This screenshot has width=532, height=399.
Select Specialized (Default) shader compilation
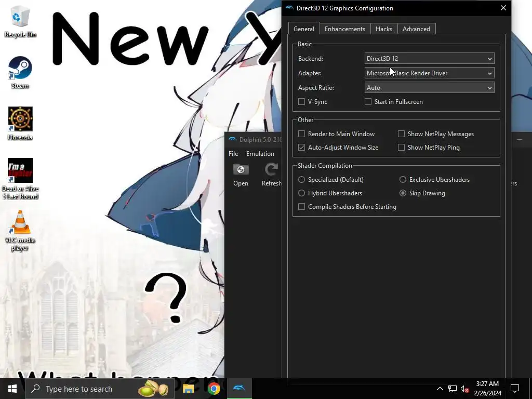pyautogui.click(x=301, y=179)
